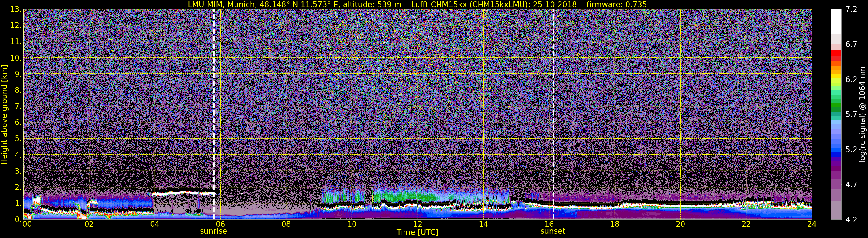This screenshot has width=868, height=238.
Task: Click the '4.2' colorbar value label
Action: tap(851, 220)
